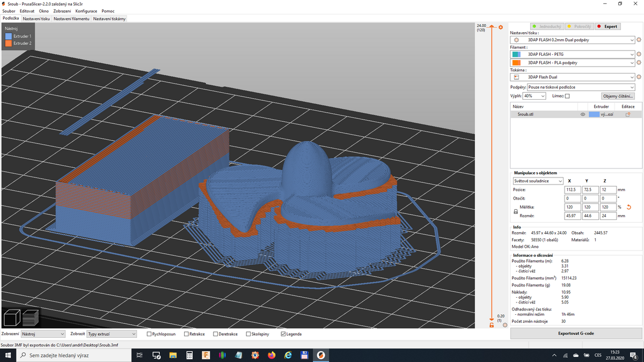Reset scale with the orange undo arrow
Screen dimensions: 644x362
(x=628, y=207)
